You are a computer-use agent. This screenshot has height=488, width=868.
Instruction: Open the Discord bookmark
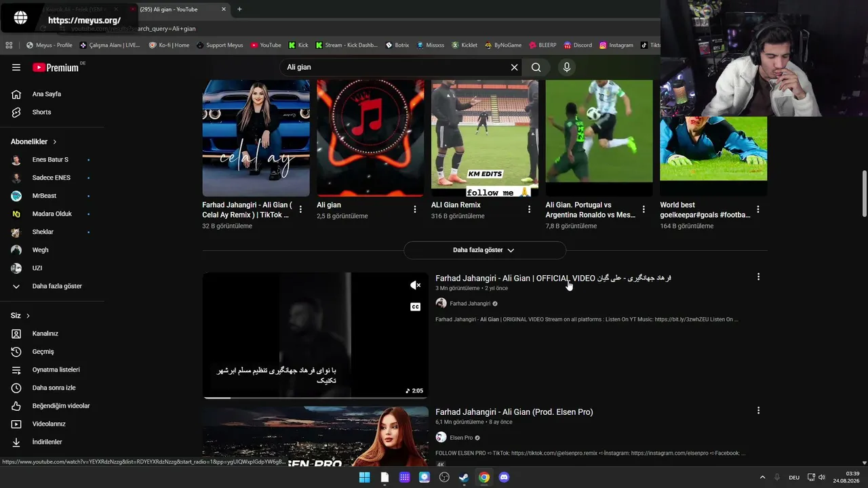(x=578, y=45)
